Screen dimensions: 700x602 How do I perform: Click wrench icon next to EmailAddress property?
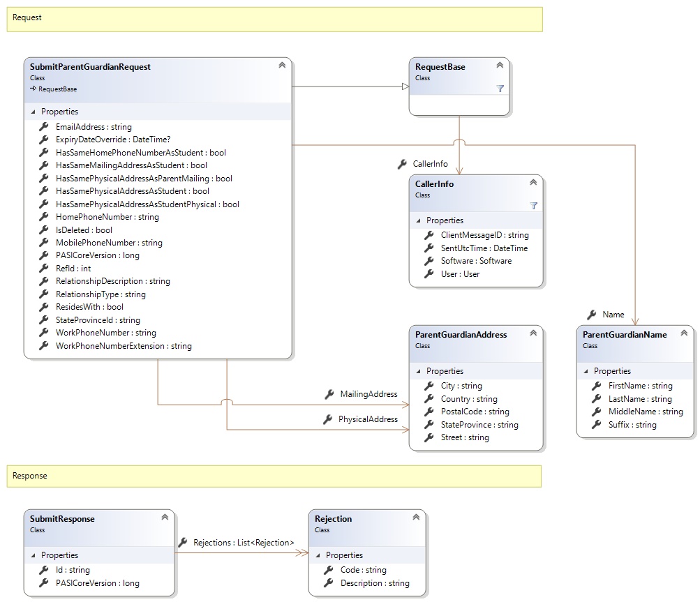[x=44, y=127]
